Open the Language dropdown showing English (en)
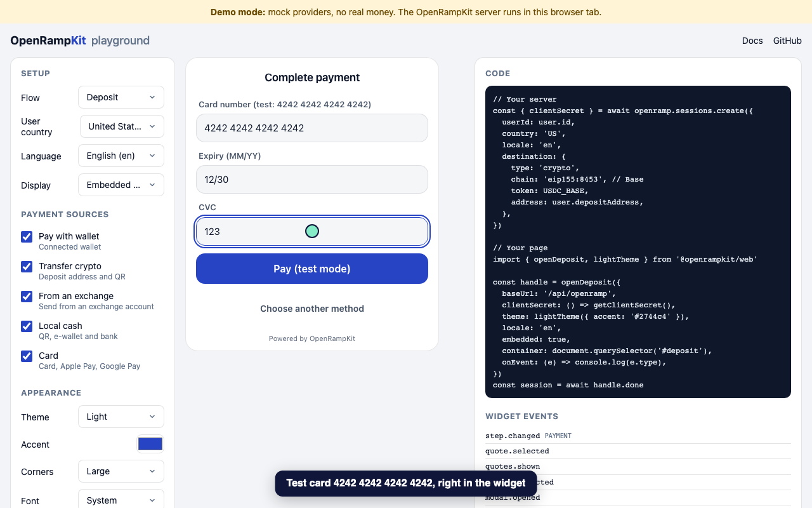 click(x=121, y=156)
